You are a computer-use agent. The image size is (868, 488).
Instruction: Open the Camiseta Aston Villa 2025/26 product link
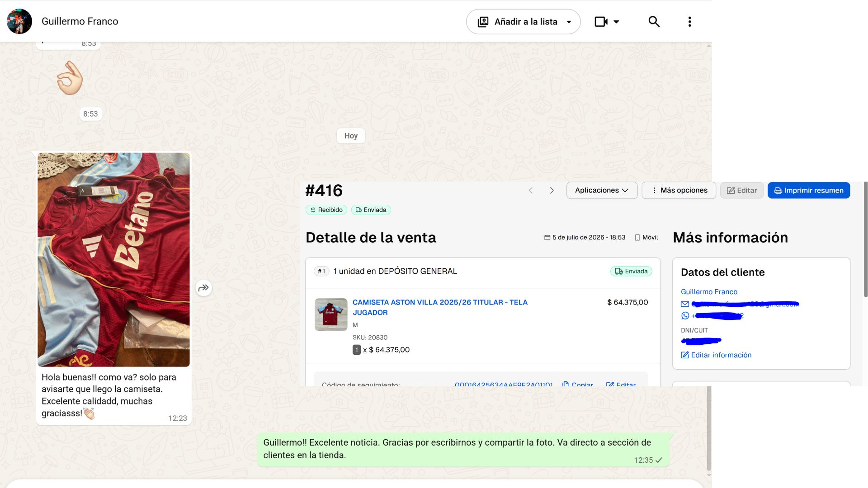click(440, 307)
